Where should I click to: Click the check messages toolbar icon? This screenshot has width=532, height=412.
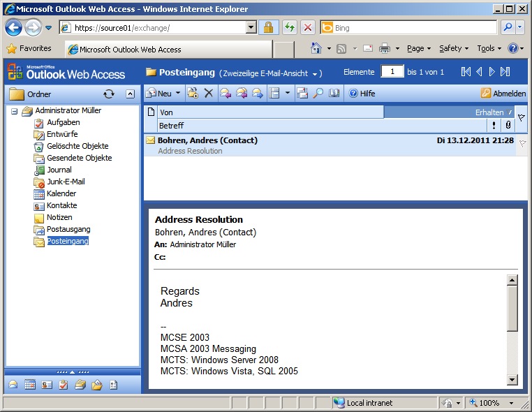302,94
